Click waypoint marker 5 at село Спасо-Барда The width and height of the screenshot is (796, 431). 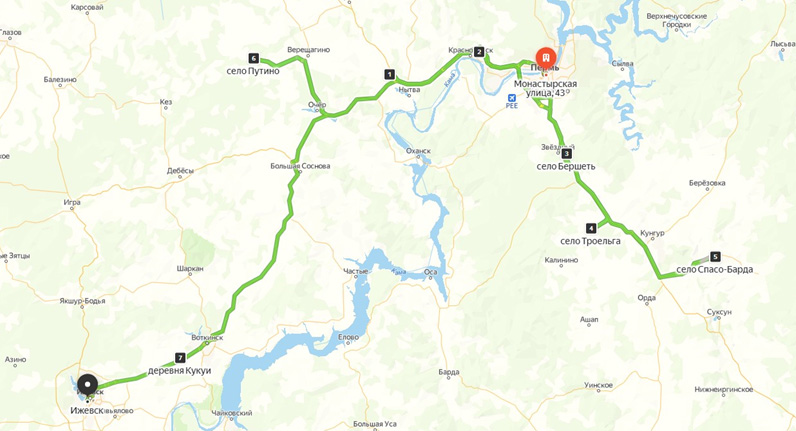[715, 256]
